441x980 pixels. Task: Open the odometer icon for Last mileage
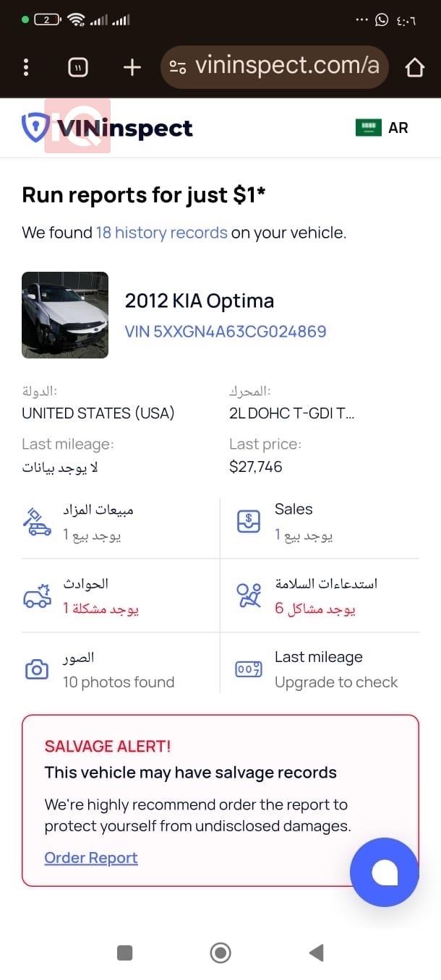pos(248,670)
